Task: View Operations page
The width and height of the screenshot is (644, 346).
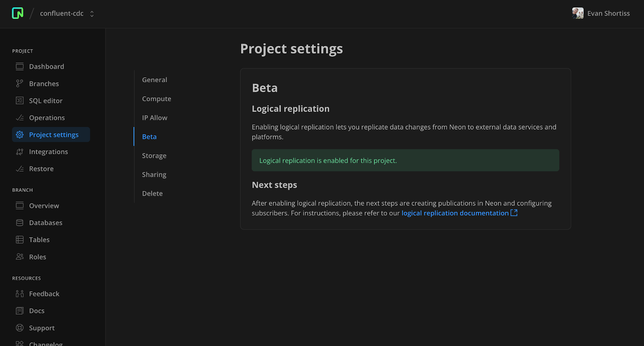Action: 47,118
